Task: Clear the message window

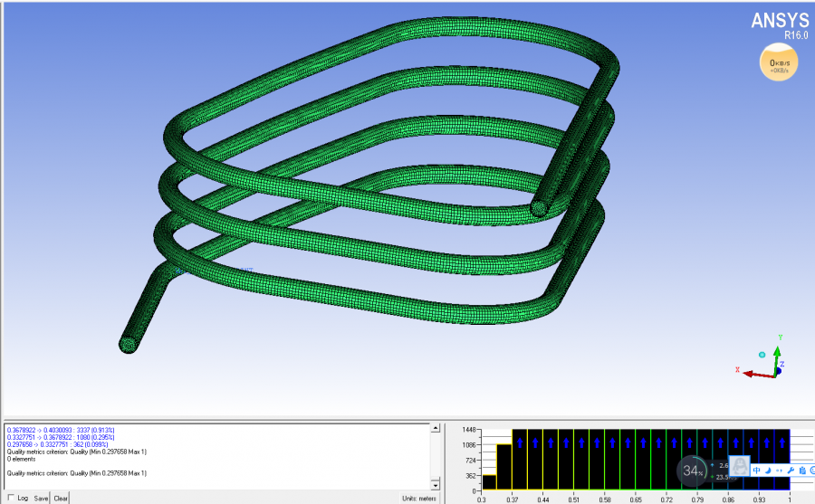Action: click(x=61, y=499)
